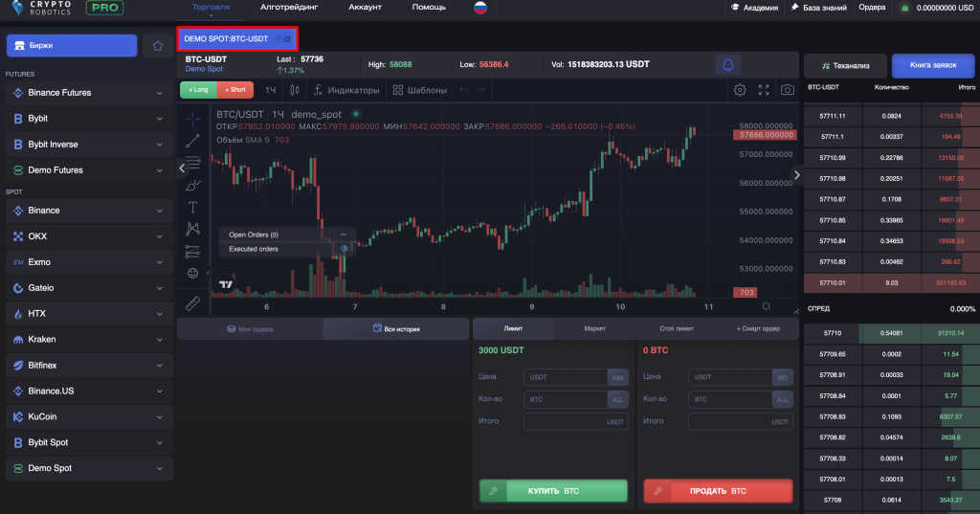Expand Gateio exchange chevron
The image size is (980, 514).
coord(160,288)
